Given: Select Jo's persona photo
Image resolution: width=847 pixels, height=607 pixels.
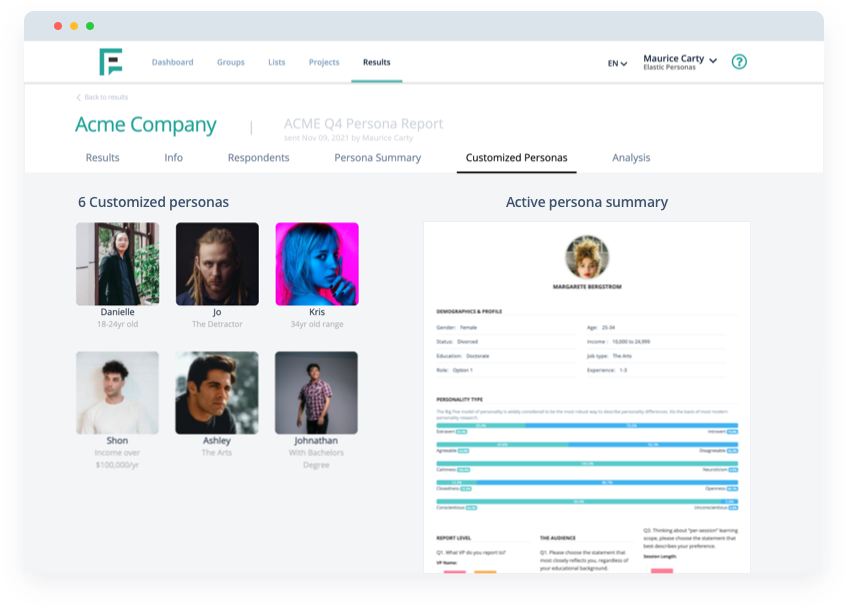Looking at the screenshot, I should (x=217, y=264).
